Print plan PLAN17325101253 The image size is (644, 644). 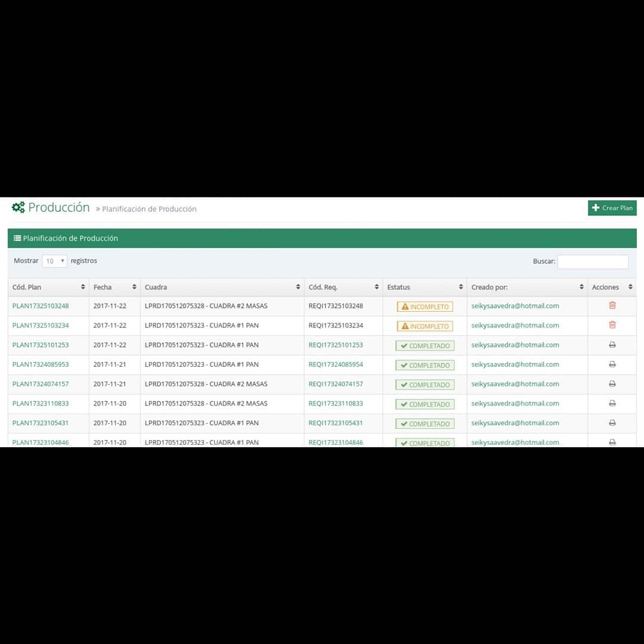[612, 345]
